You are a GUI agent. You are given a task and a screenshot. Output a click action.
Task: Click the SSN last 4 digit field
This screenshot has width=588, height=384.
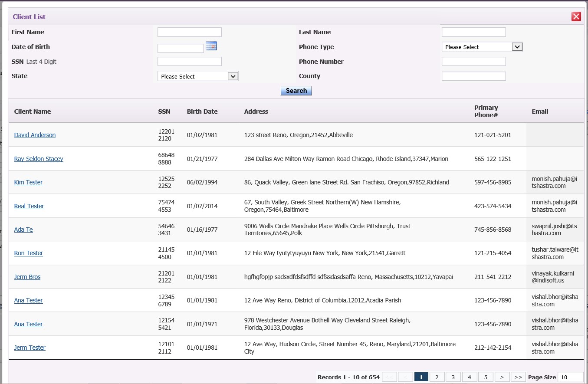[x=189, y=62]
